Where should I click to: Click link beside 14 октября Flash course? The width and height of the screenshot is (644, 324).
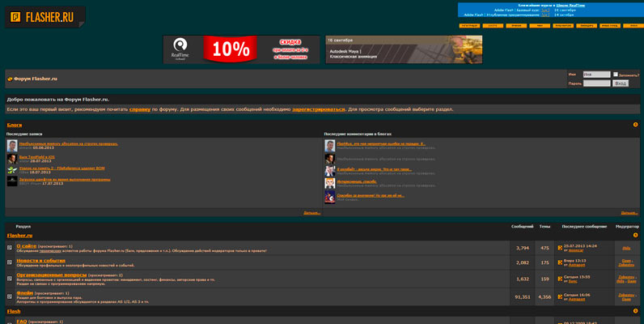coord(545,15)
